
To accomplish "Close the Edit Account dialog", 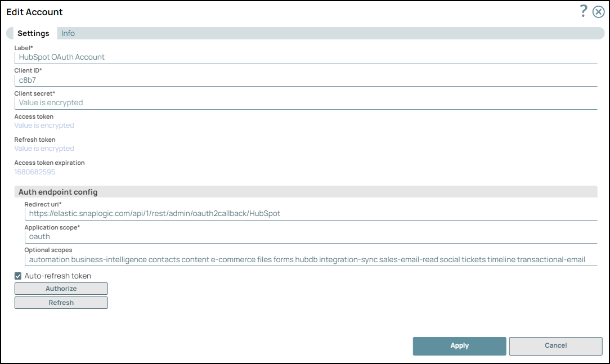I will [598, 12].
